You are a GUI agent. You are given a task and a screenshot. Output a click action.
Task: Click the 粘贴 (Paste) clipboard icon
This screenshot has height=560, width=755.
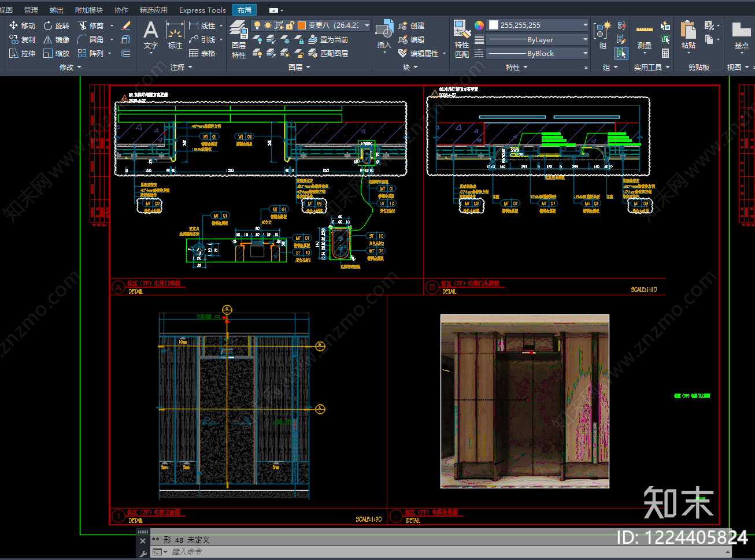pyautogui.click(x=688, y=36)
